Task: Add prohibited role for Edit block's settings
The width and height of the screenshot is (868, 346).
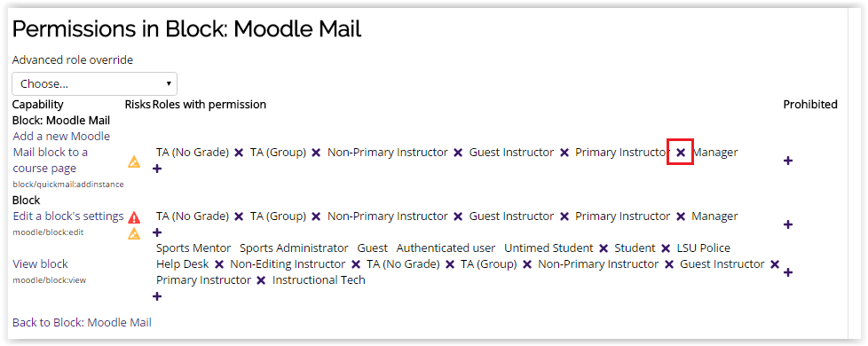Action: tap(788, 224)
